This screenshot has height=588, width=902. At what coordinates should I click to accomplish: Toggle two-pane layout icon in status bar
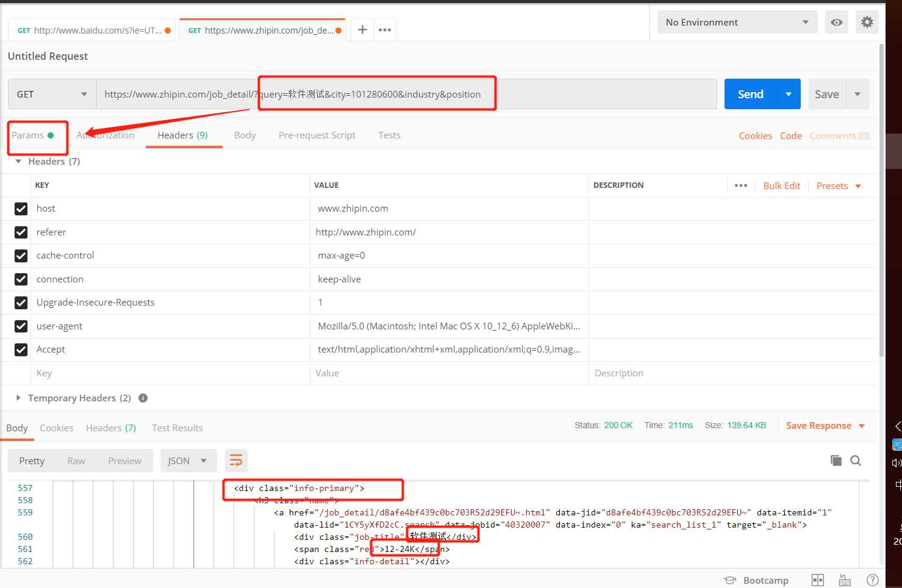(x=818, y=580)
